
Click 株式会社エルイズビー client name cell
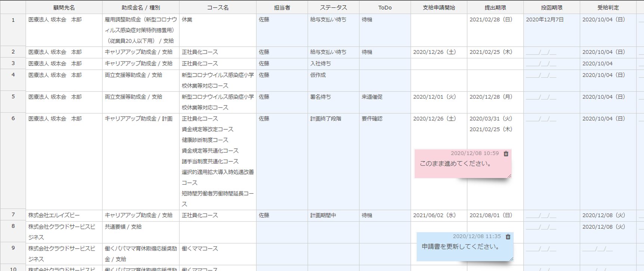tap(64, 216)
